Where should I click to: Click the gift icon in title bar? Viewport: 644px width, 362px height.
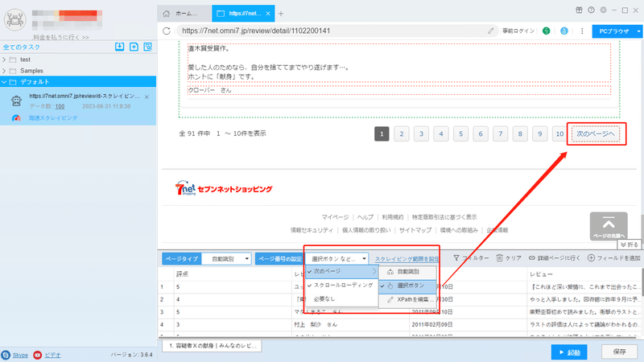point(579,10)
